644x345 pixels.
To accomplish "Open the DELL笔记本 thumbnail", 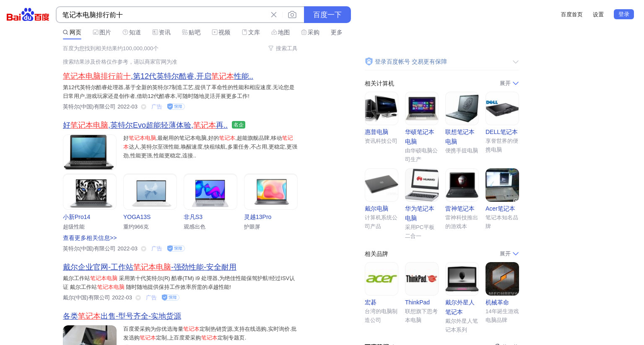I will [502, 108].
